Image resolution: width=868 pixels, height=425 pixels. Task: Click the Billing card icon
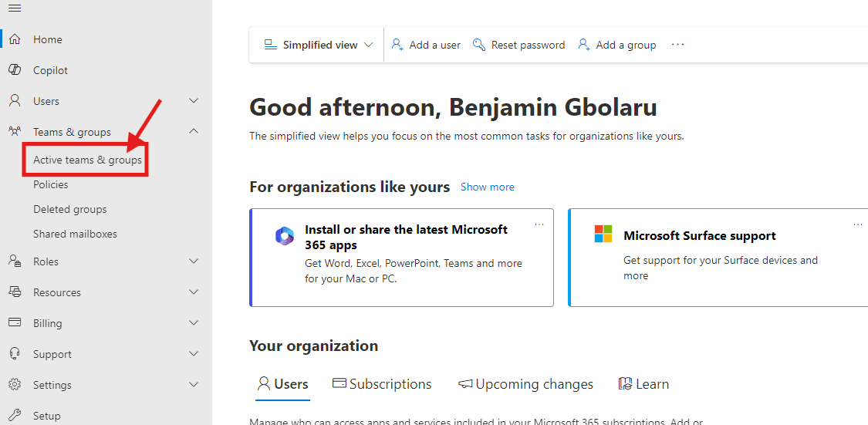[x=15, y=323]
